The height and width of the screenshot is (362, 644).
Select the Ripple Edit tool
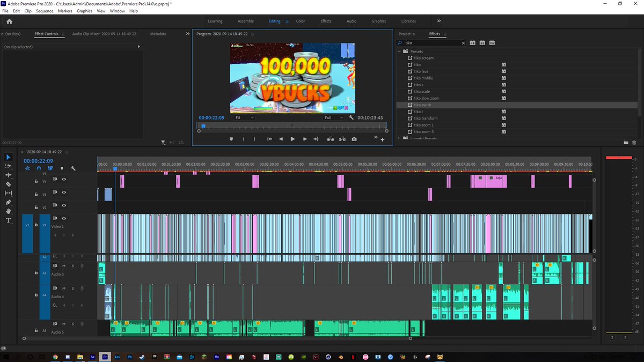click(8, 175)
